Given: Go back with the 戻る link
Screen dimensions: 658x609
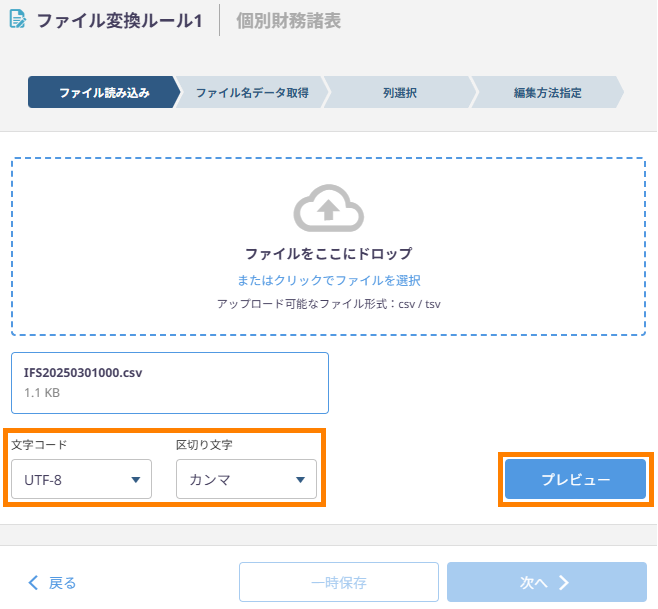Looking at the screenshot, I should (x=62, y=583).
